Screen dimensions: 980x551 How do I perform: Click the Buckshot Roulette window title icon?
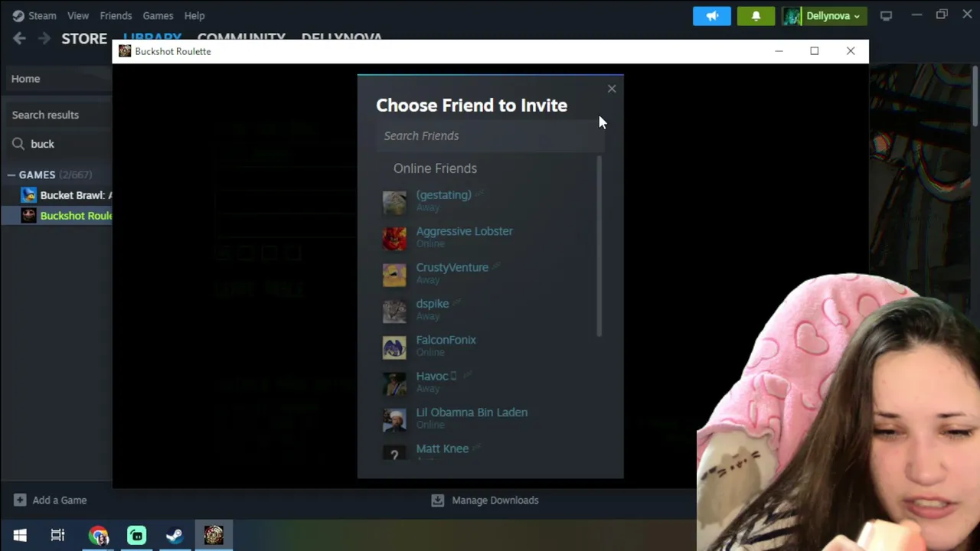125,51
